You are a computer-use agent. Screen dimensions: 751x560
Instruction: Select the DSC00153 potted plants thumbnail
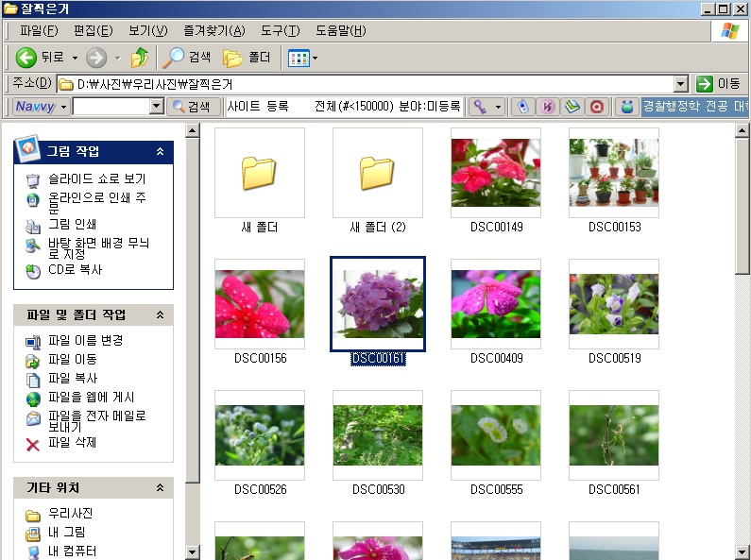613,173
